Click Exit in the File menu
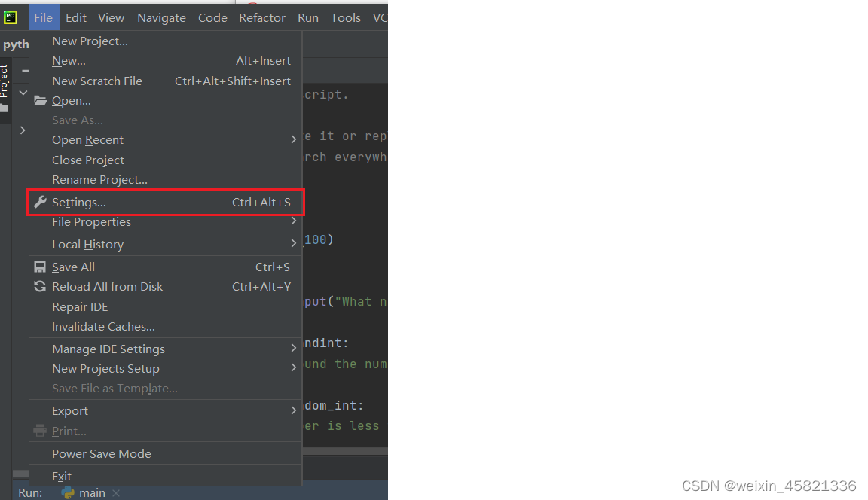 click(62, 477)
